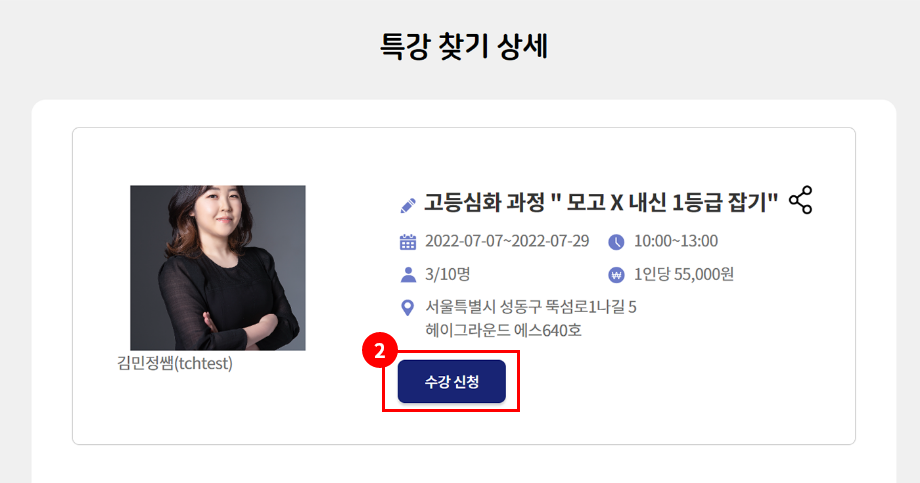Click the price text 1인당 55,000원
This screenshot has width=920, height=483.
coord(684,274)
